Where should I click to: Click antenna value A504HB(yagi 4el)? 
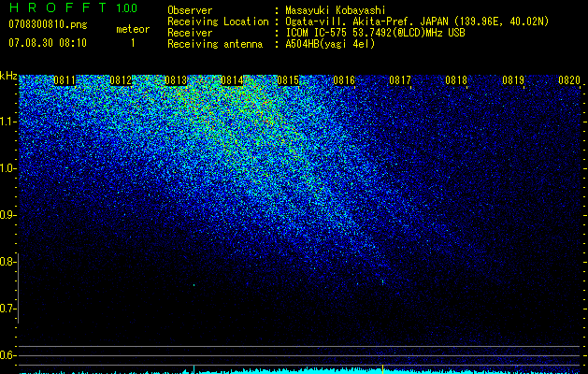(330, 44)
